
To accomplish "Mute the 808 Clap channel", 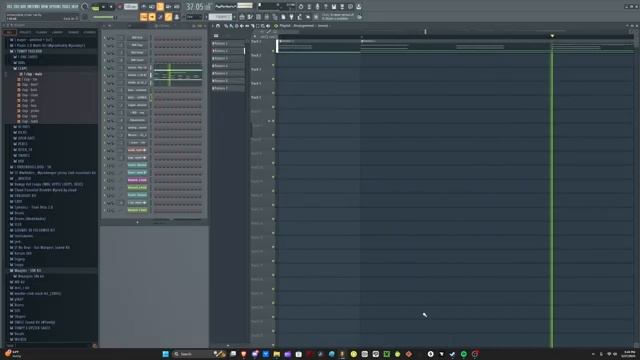I will 104,45.
